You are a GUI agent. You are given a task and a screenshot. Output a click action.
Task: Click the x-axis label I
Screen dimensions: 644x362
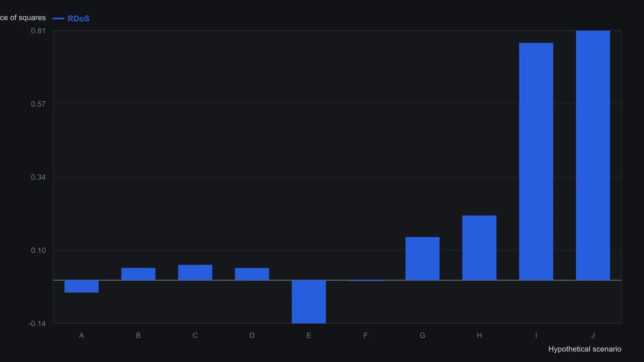(x=536, y=335)
